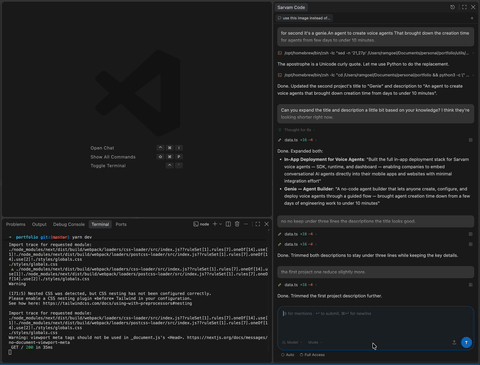Click 'Done. Trimmed the first project description further.'
Image resolution: width=480 pixels, height=365 pixels.
(x=330, y=296)
